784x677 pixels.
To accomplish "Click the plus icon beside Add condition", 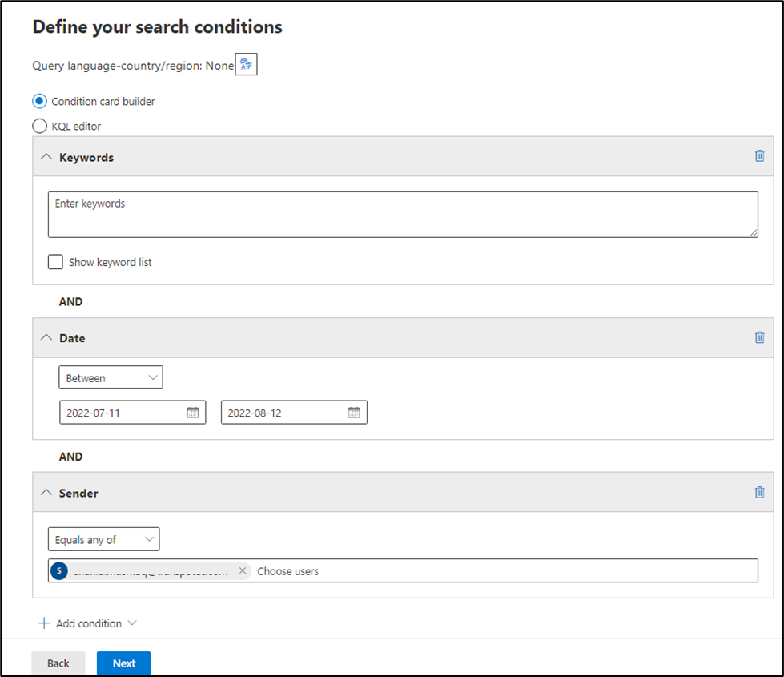I will (44, 623).
